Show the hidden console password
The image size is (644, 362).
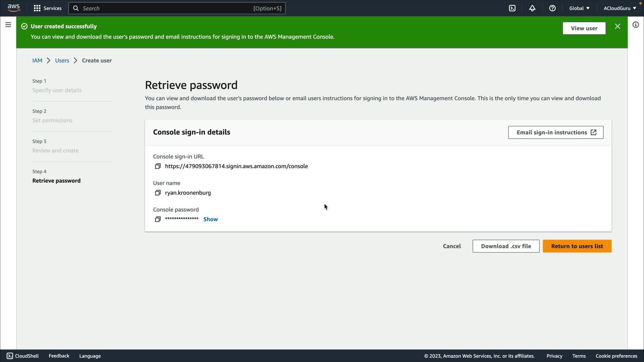point(210,219)
